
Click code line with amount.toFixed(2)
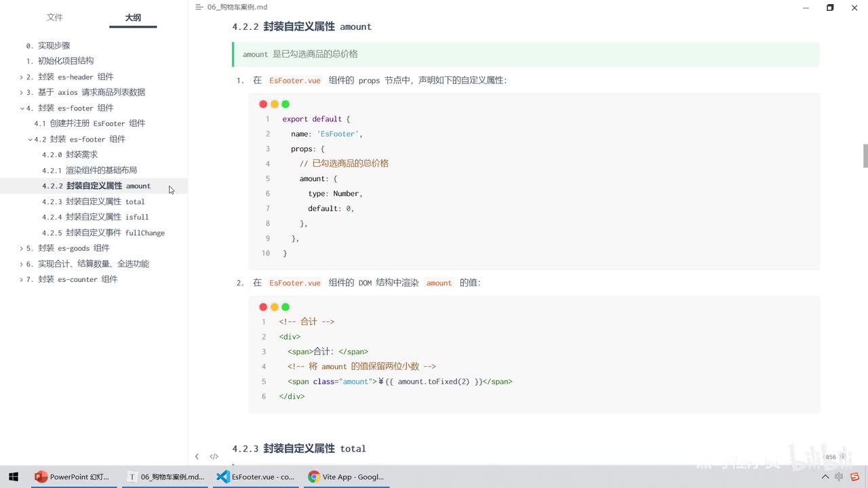click(400, 382)
